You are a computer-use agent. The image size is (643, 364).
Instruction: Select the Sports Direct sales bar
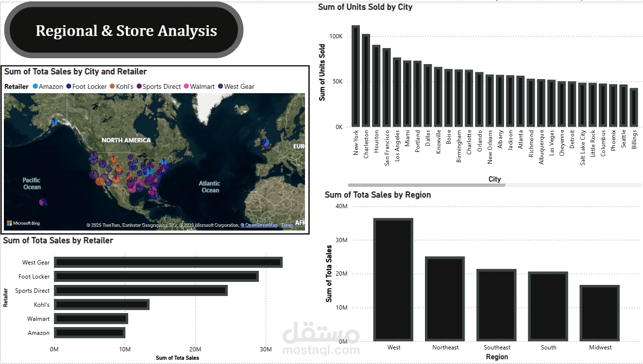[141, 290]
